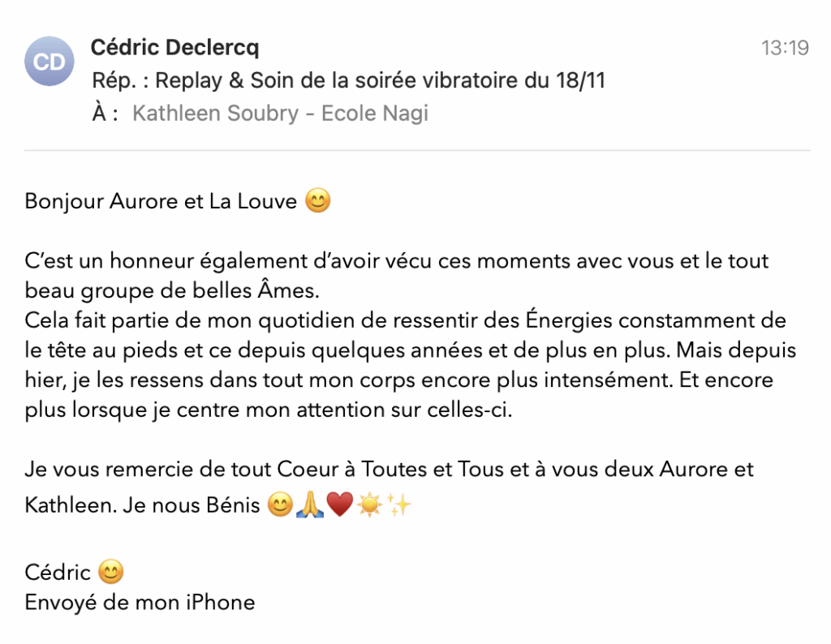Click the word Énergies in the message
Image resolution: width=831 pixels, height=644 pixels.
[x=568, y=320]
